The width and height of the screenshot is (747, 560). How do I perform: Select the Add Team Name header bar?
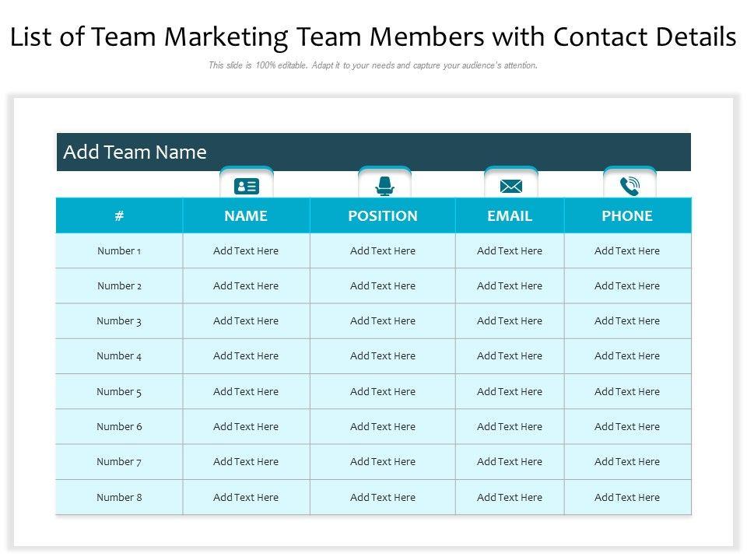tap(373, 152)
